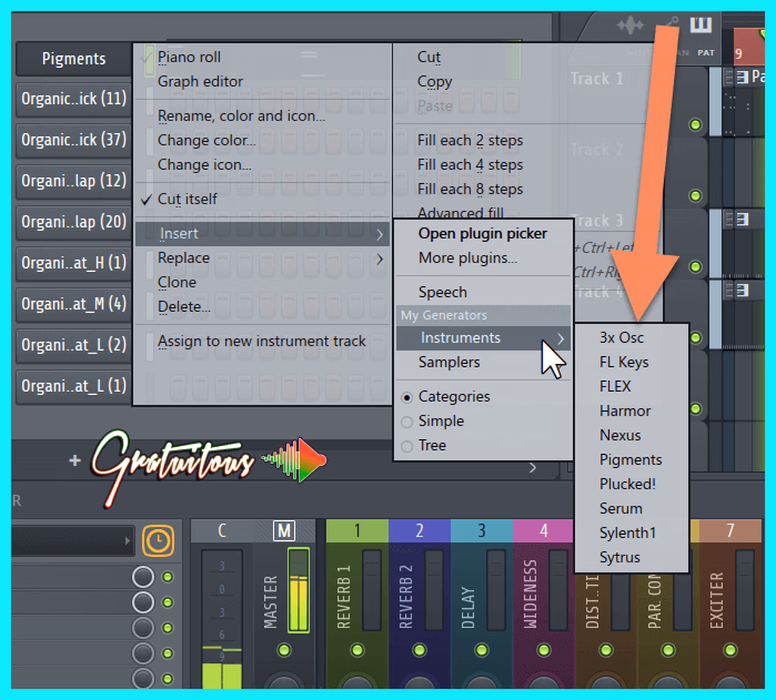
Task: Click the waveform icon in top toolbar
Action: click(x=631, y=26)
